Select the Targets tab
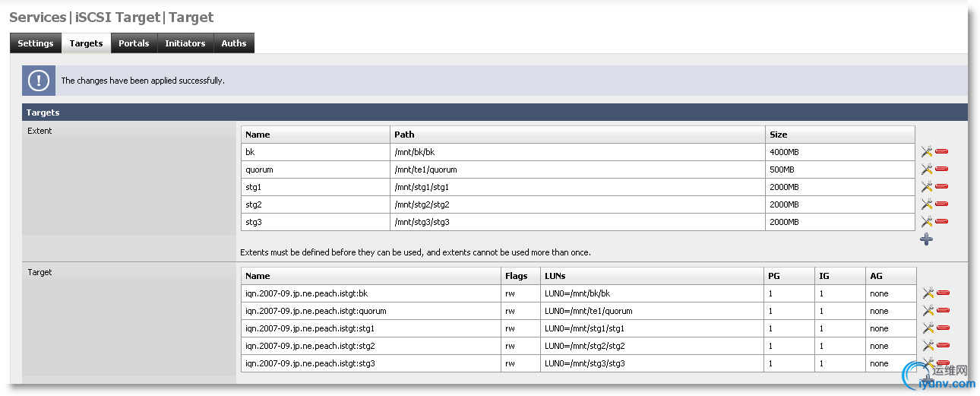This screenshot has height=396, width=980. [86, 43]
